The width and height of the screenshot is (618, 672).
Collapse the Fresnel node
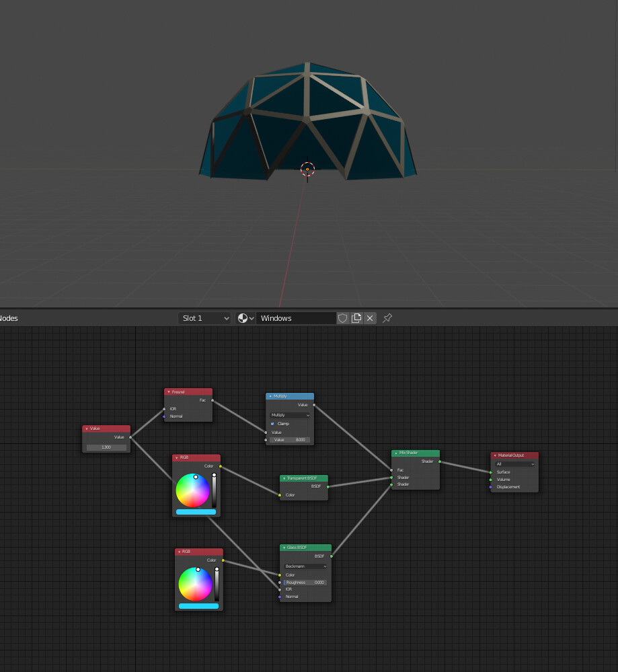click(x=168, y=392)
